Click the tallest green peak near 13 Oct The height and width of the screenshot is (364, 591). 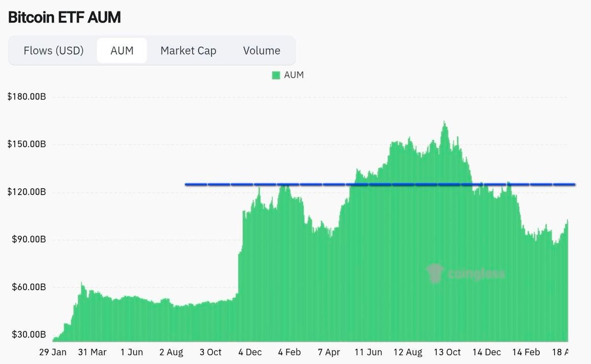445,123
